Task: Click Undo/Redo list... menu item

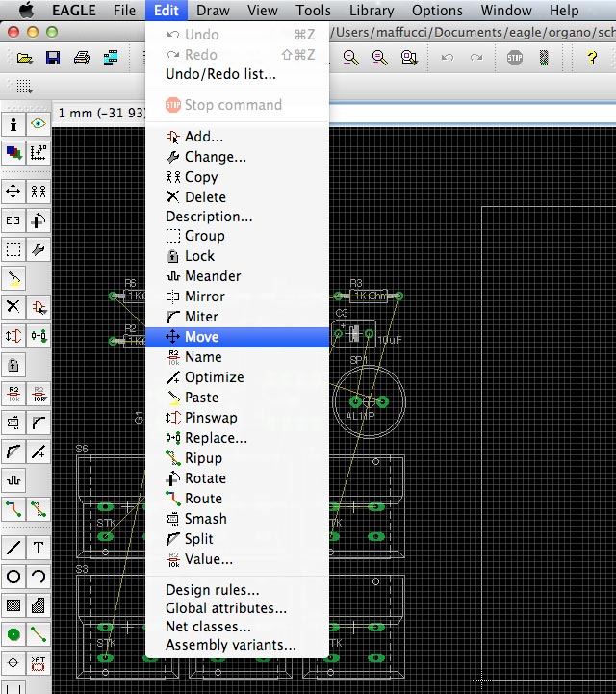Action: [x=220, y=74]
